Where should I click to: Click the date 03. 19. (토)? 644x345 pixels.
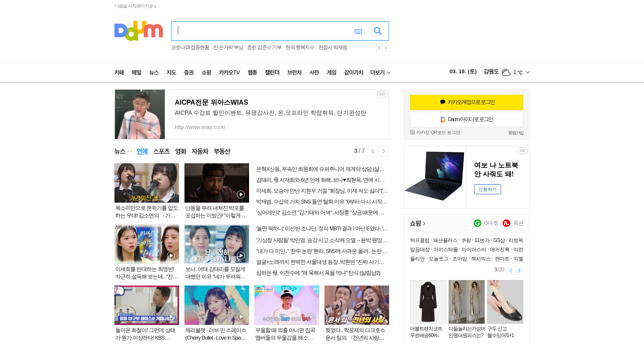click(x=463, y=72)
